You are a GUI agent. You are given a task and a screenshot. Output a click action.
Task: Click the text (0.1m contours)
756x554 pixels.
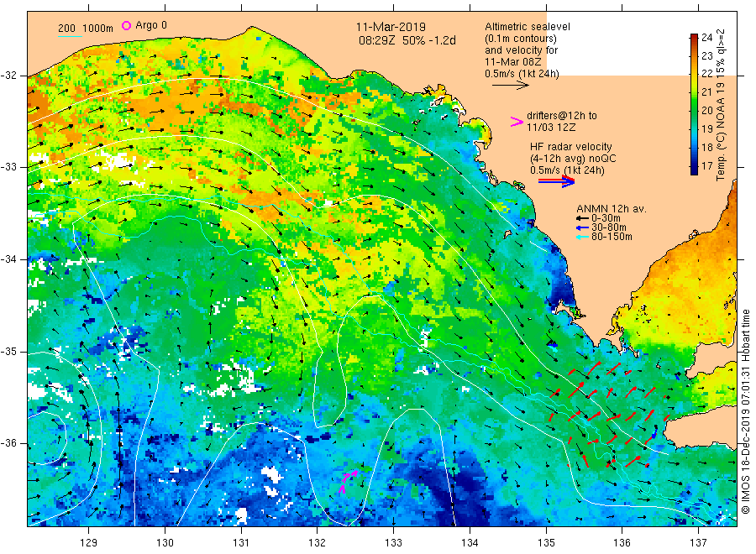point(521,39)
